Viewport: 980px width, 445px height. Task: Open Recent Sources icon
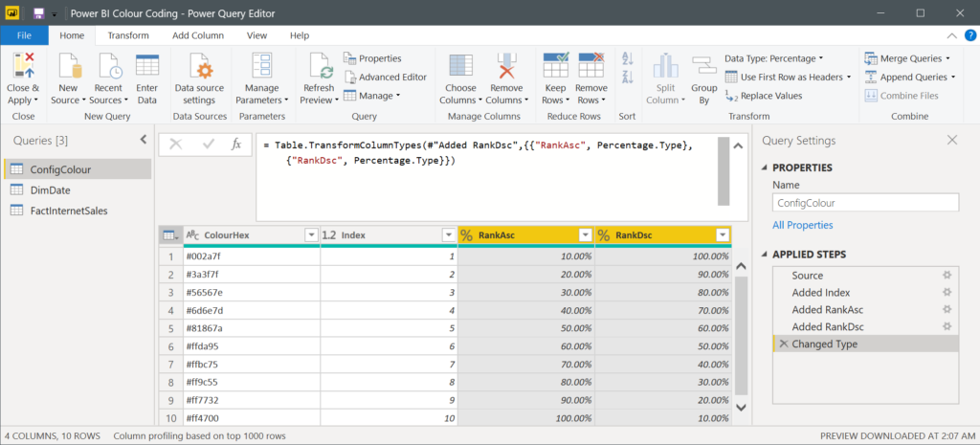[109, 66]
